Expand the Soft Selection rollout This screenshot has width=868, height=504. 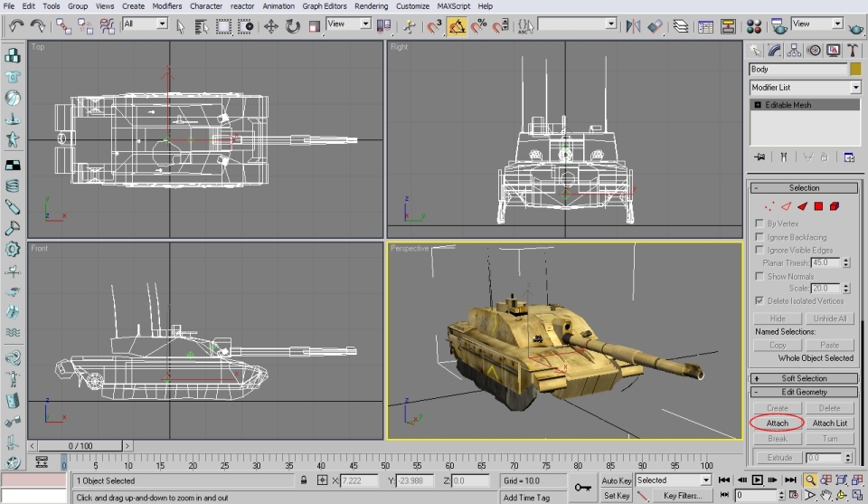tap(804, 378)
